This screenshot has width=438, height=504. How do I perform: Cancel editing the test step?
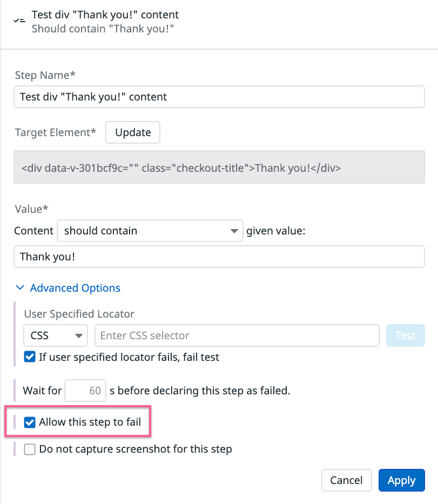tap(346, 480)
